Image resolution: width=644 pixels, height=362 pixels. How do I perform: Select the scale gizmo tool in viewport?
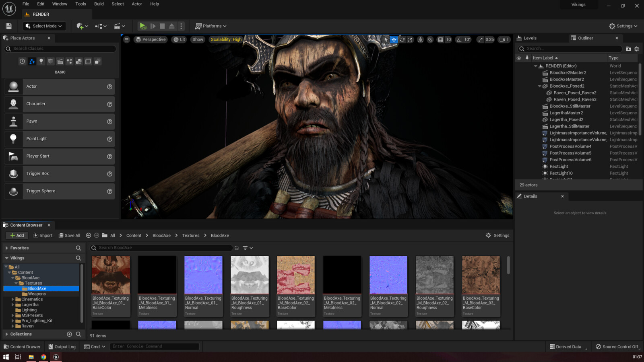[410, 39]
